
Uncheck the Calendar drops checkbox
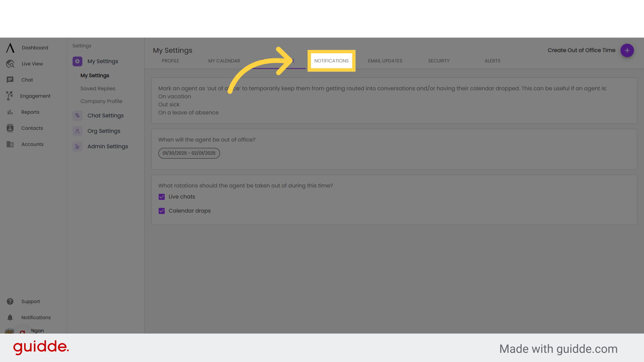click(162, 211)
